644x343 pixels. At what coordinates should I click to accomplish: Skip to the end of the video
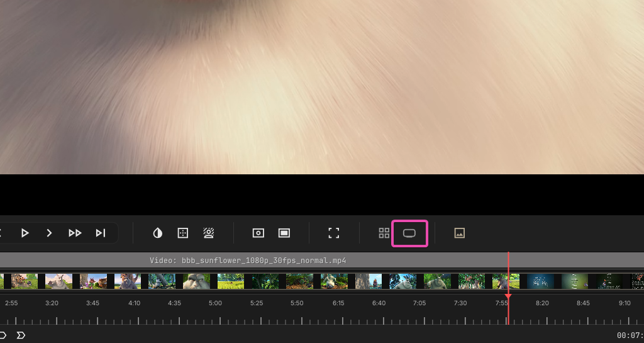101,233
